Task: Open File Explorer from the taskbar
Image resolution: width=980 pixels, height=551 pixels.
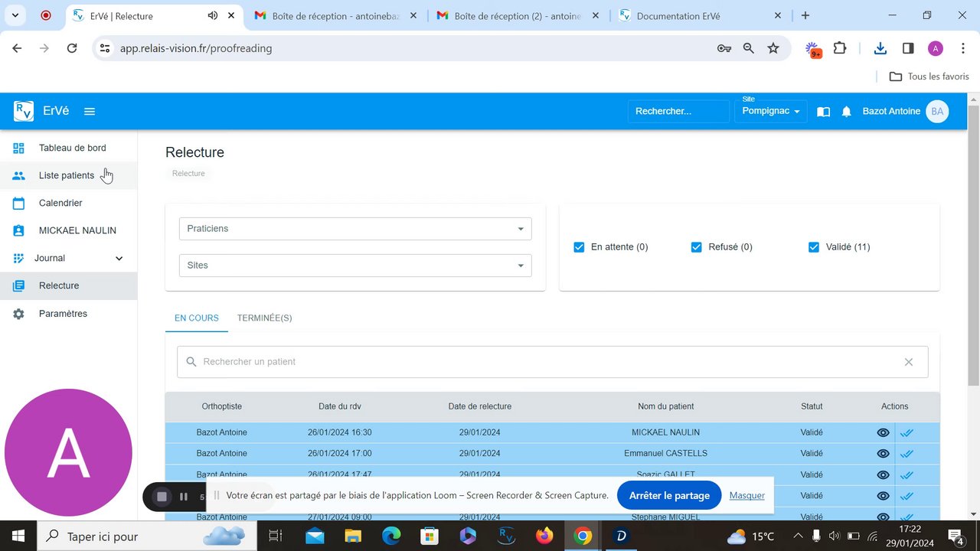Action: [x=353, y=536]
